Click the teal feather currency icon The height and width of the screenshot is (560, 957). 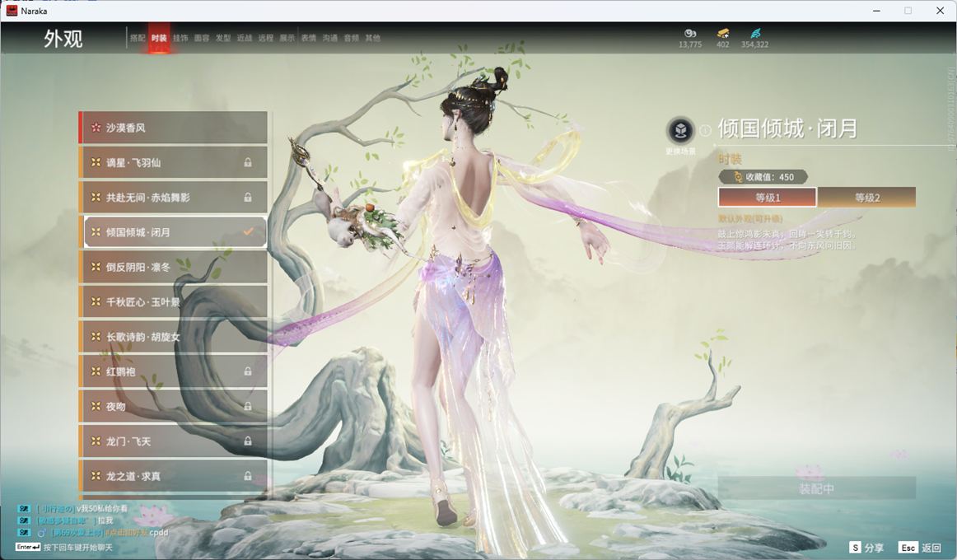[x=754, y=34]
